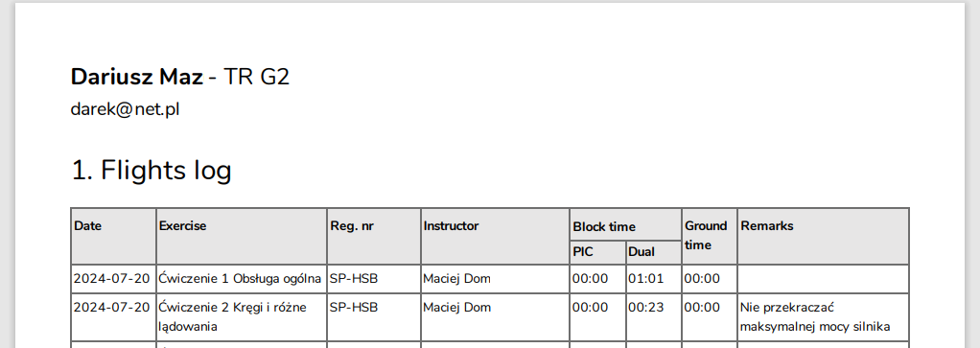Click the TR G2 course label

(x=256, y=77)
